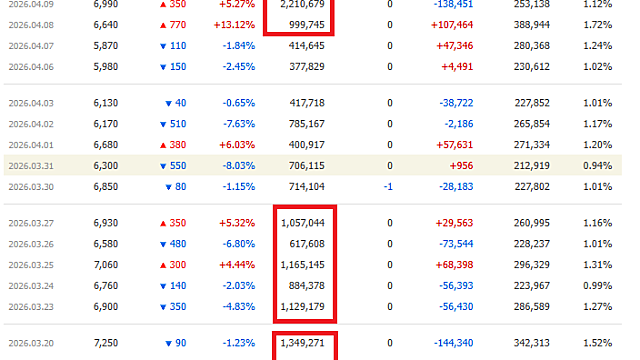Select closing price 5,870

(106, 46)
